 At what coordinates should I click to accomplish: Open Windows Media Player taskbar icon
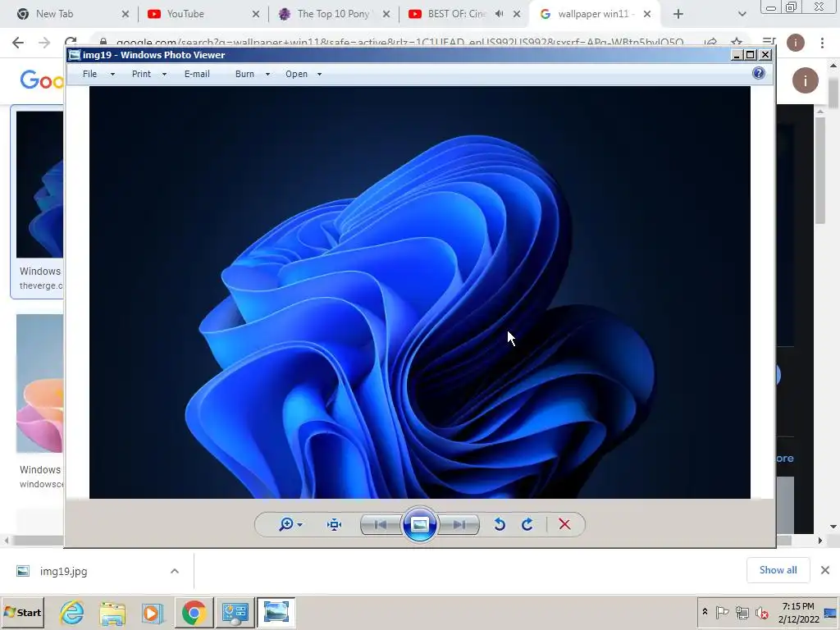153,612
